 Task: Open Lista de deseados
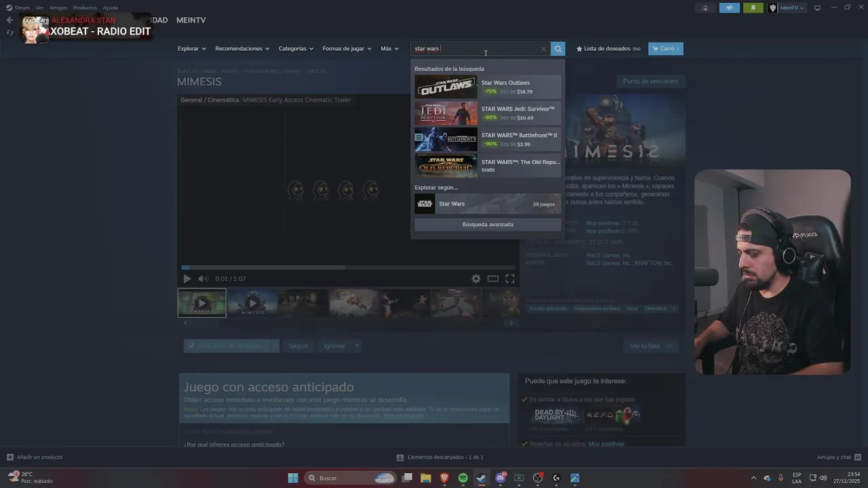(x=608, y=49)
